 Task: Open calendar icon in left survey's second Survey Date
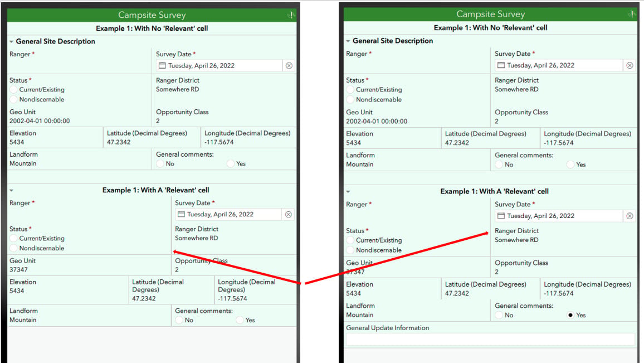181,214
